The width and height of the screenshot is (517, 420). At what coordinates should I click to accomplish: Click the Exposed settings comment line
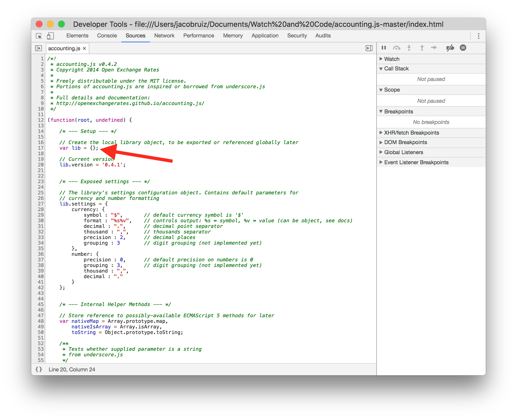(x=105, y=182)
